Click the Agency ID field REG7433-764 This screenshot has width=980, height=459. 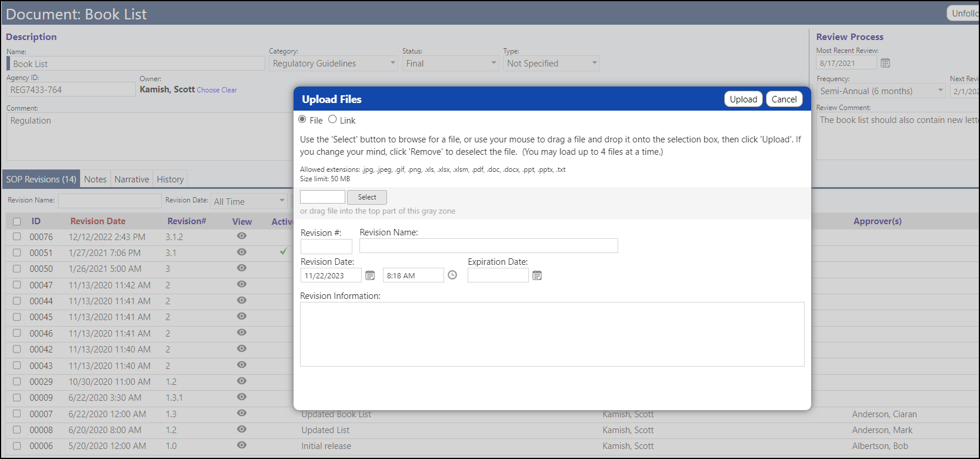coord(71,89)
